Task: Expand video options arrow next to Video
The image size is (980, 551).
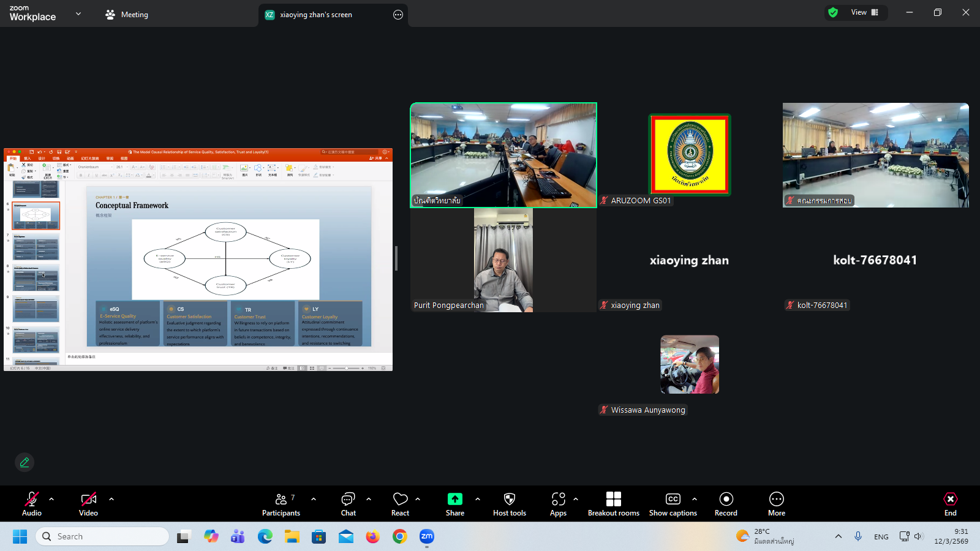Action: [x=111, y=499]
